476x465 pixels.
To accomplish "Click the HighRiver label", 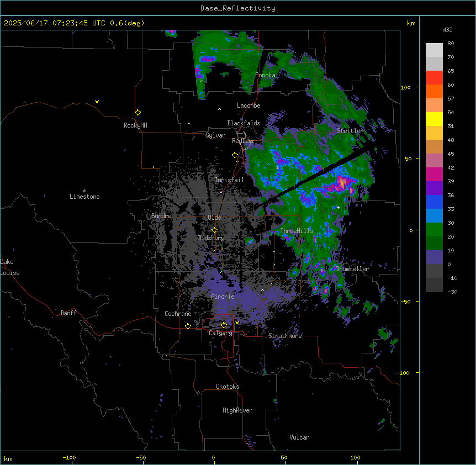I will coord(237,410).
